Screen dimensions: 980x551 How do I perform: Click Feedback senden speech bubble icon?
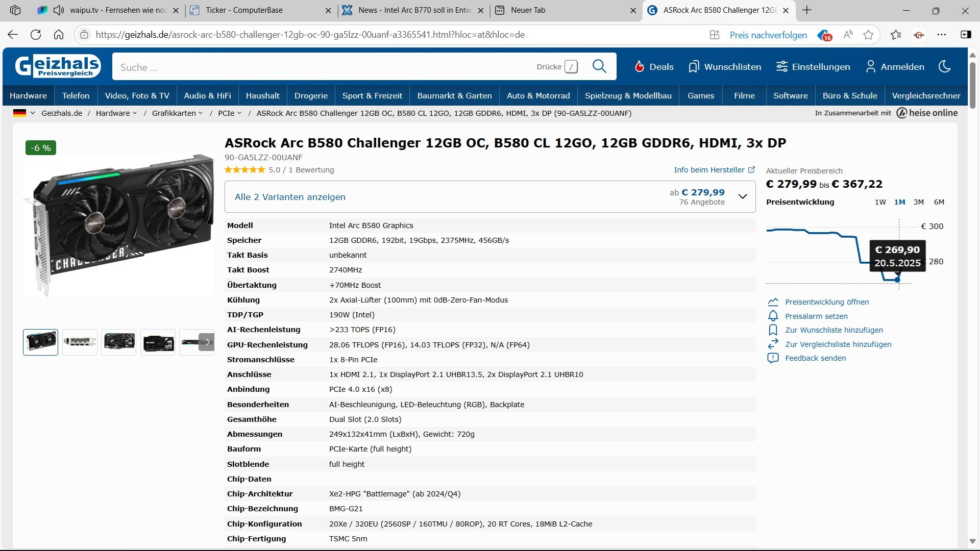pyautogui.click(x=773, y=358)
